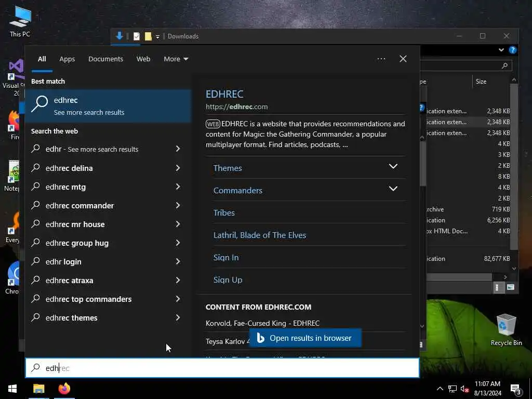The image size is (532, 399).
Task: Click the search icon beside 'edhrec mtg'
Action: (x=36, y=187)
